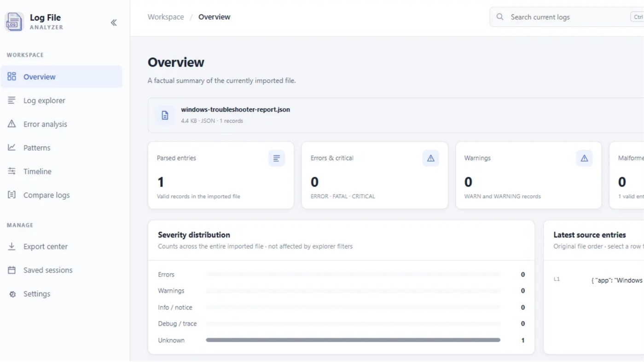Open Compare logs page
Image resolution: width=644 pixels, height=362 pixels.
[x=62, y=195]
